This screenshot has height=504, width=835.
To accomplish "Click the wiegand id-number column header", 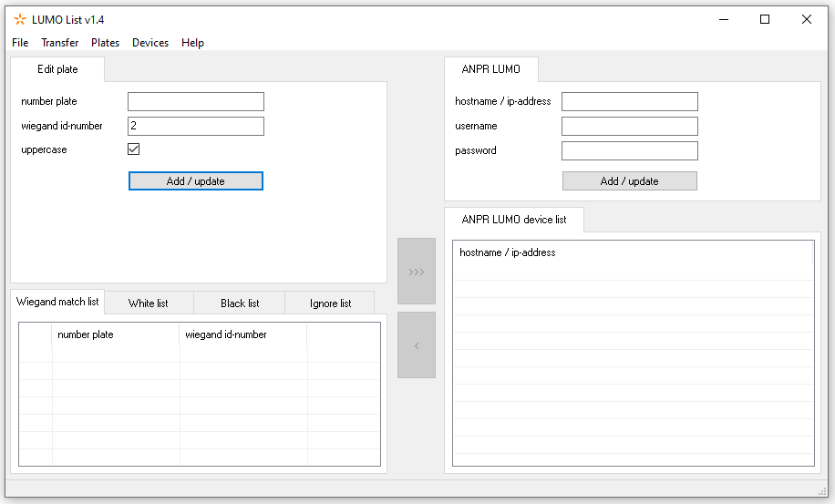I will click(243, 334).
